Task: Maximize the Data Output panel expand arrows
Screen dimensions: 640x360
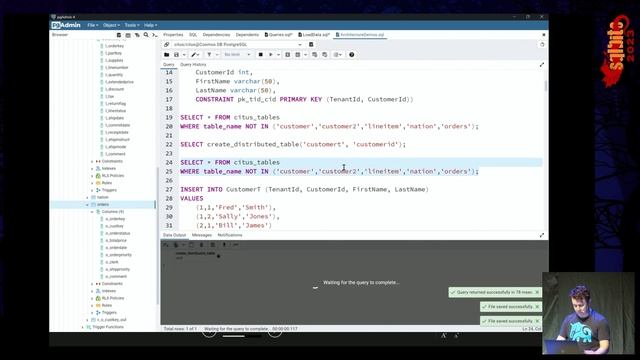Action: [x=542, y=235]
